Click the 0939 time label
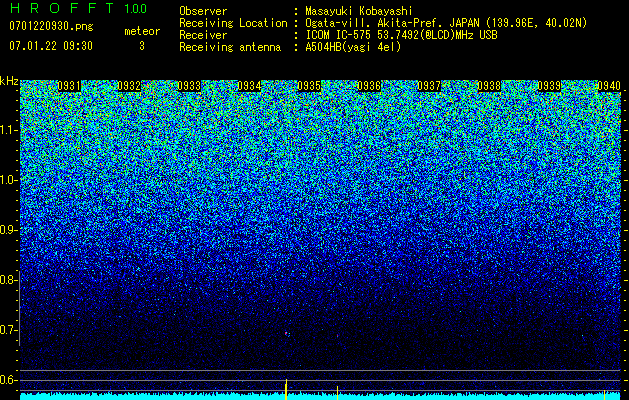The width and height of the screenshot is (629, 400). [x=549, y=86]
